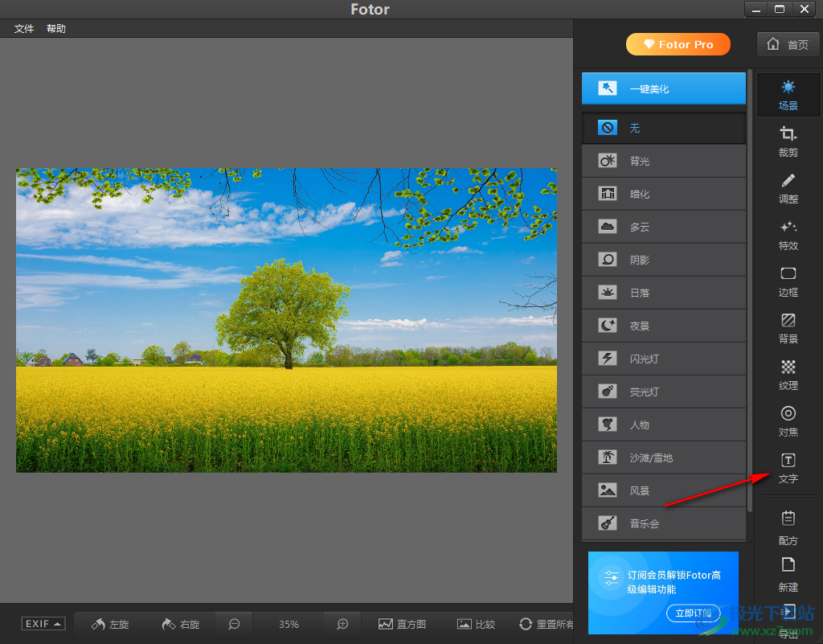Open the 文字 text tool

[788, 469]
